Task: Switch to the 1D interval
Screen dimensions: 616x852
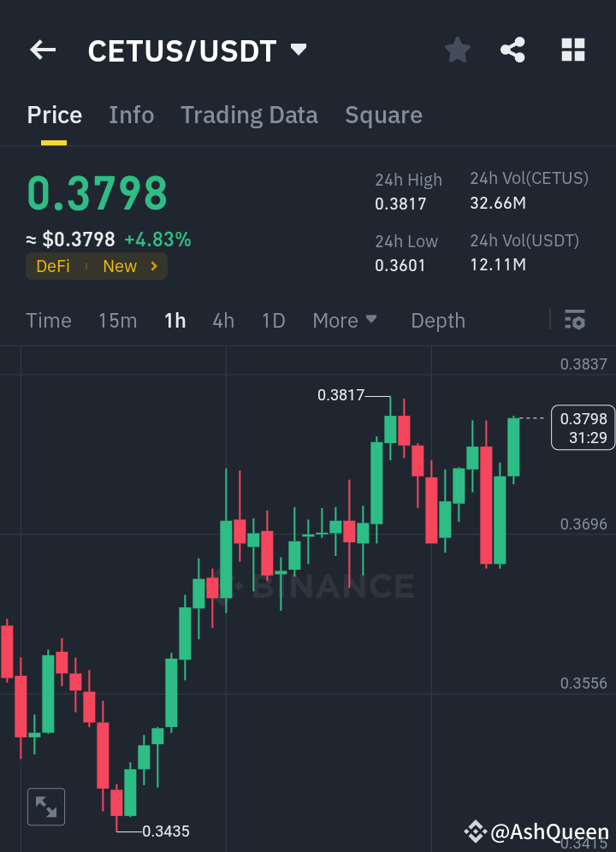Action: 272,320
